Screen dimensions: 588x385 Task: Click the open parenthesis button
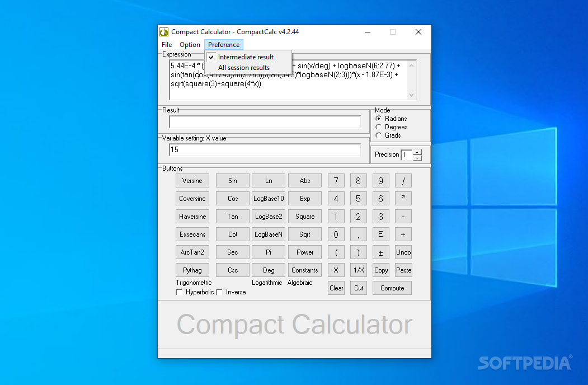tap(336, 252)
